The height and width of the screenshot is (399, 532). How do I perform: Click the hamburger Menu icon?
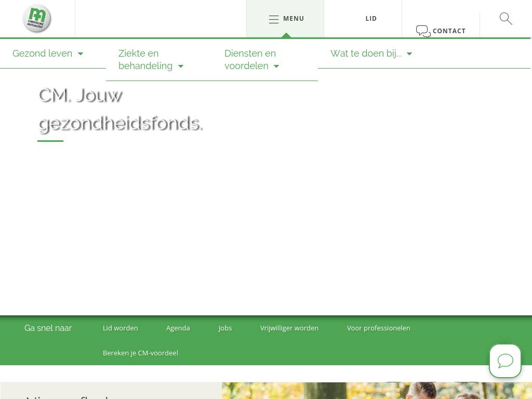point(274,19)
